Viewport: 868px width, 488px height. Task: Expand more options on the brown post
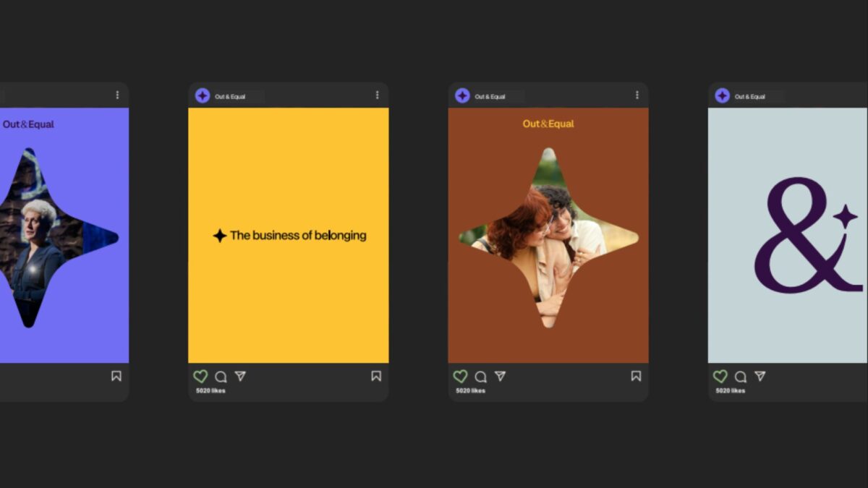(x=637, y=95)
